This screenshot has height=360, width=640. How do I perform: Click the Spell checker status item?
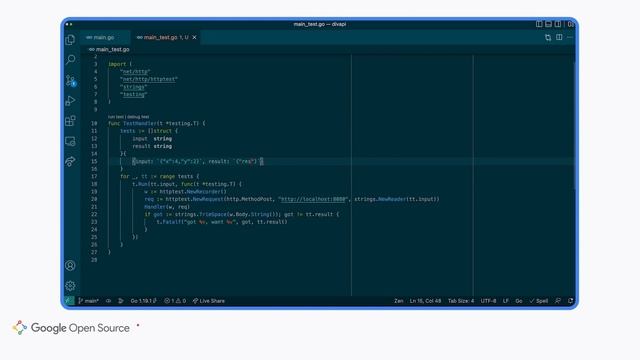[539, 301]
